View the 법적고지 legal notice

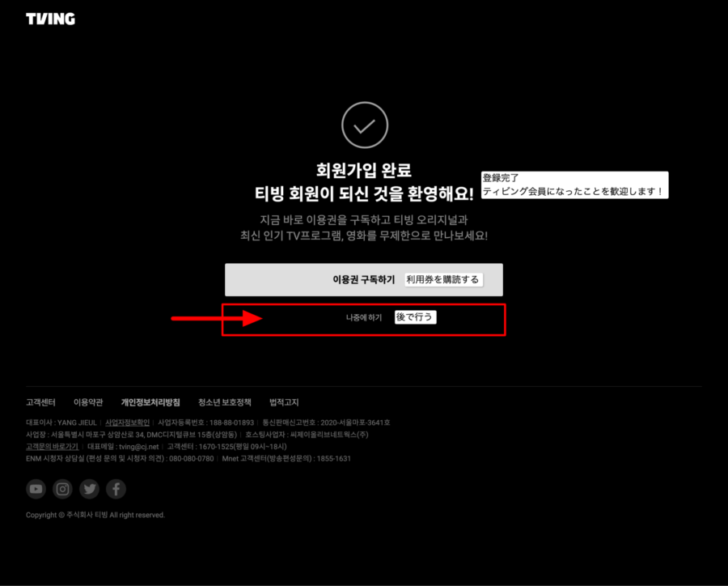[x=283, y=401]
